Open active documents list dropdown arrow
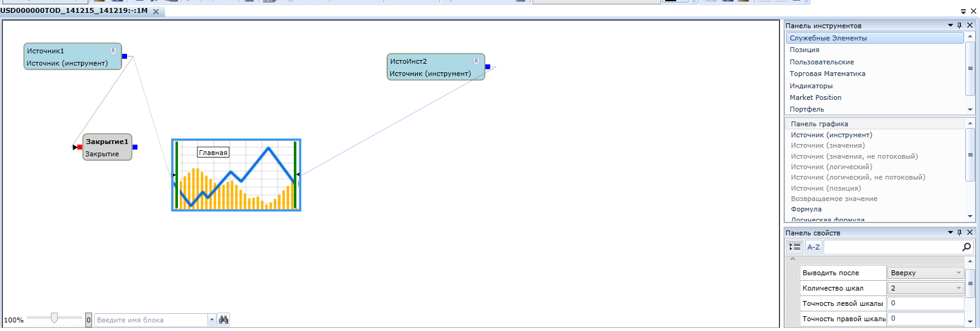 963,12
